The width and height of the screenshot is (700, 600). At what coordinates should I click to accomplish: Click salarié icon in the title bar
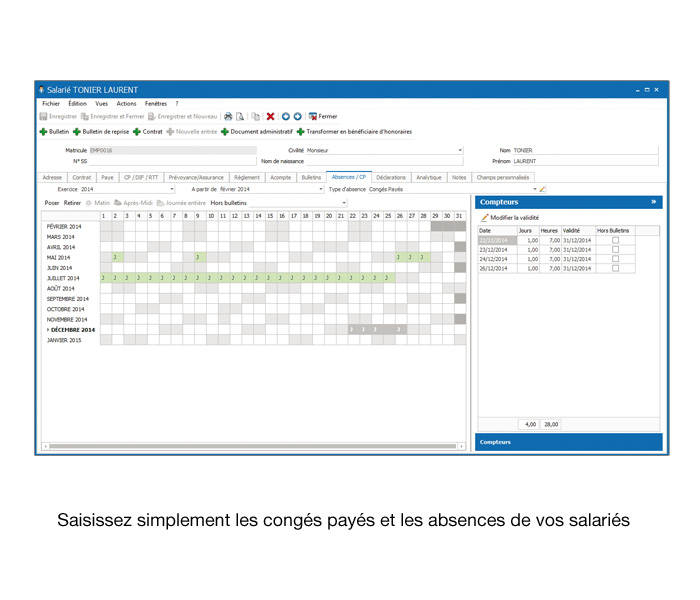click(42, 90)
